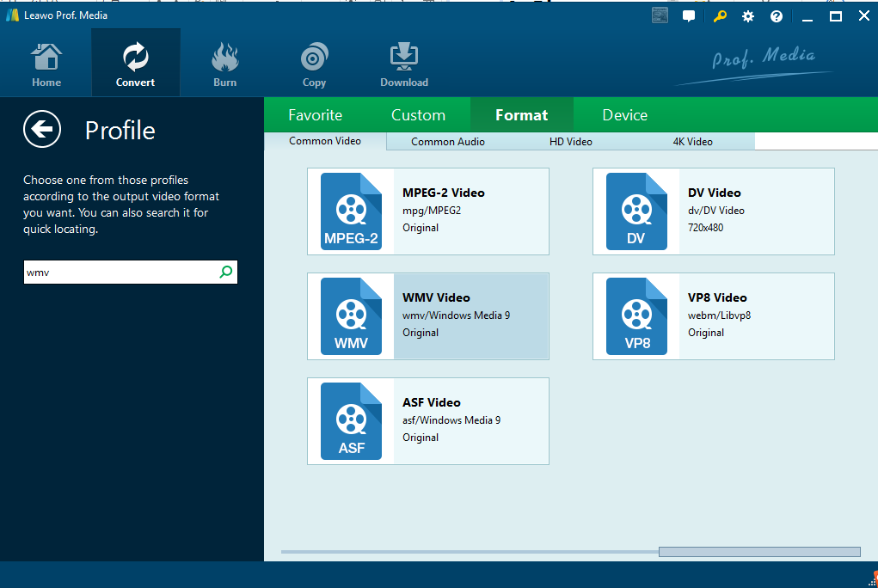The image size is (878, 588).
Task: Click the back arrow beside Profile
Action: [x=42, y=130]
